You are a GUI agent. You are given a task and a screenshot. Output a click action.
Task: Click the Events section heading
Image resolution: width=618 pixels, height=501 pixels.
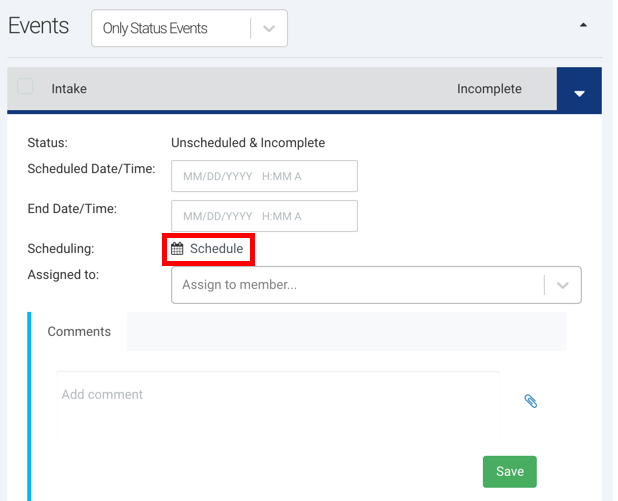(x=39, y=27)
